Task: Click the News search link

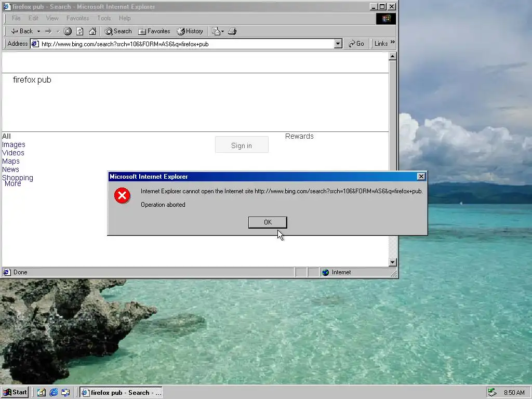Action: (10, 169)
